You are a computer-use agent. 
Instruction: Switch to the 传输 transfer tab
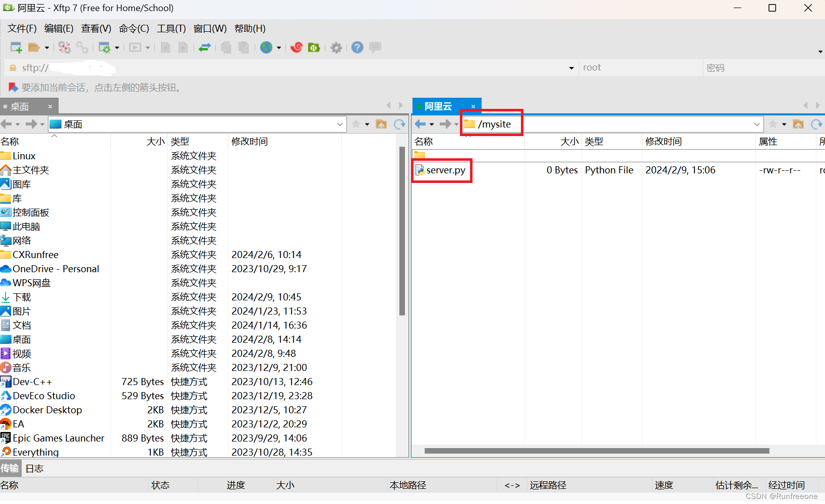10,469
